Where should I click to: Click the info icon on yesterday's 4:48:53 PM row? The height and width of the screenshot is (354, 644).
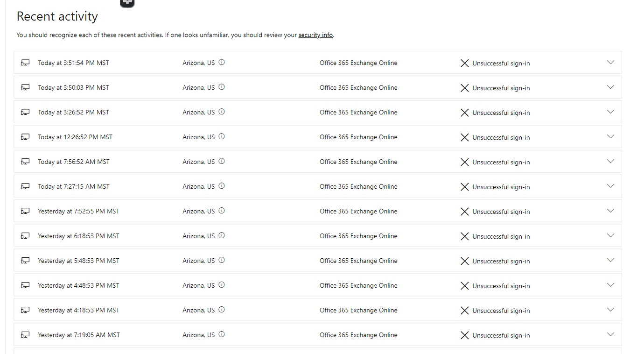pos(222,284)
